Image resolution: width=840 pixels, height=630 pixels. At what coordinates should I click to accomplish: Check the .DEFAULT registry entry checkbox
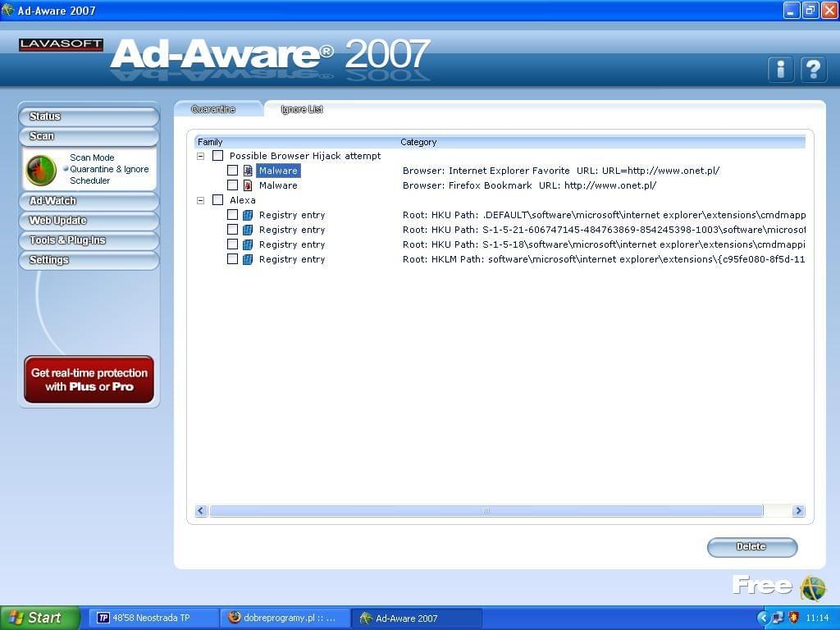coord(232,215)
